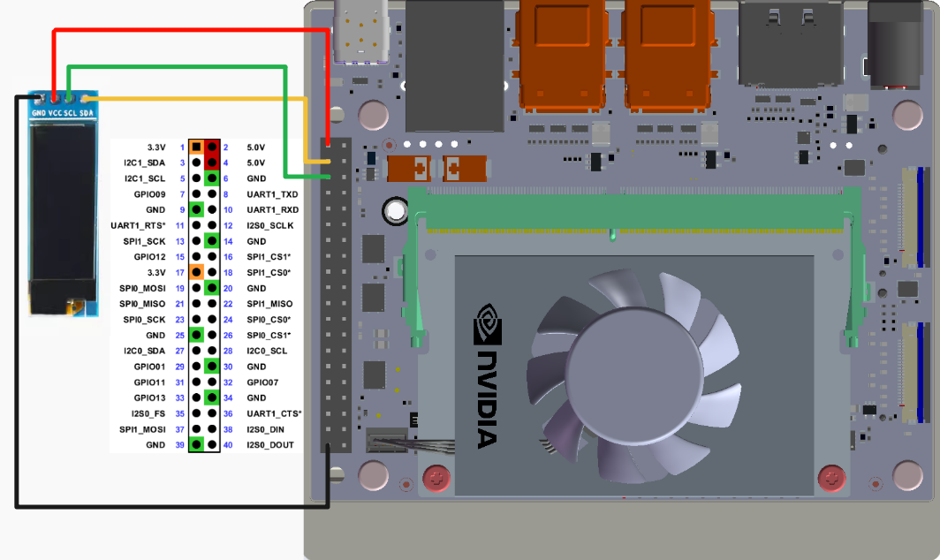The height and width of the screenshot is (560, 940).
Task: Select the USB-C port at the board top
Action: (x=362, y=34)
